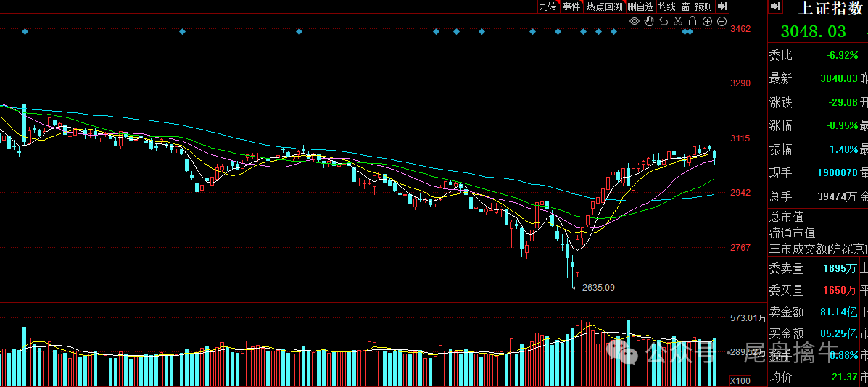Click the 委比 value -6.92%
The image size is (868, 387).
[x=843, y=55]
